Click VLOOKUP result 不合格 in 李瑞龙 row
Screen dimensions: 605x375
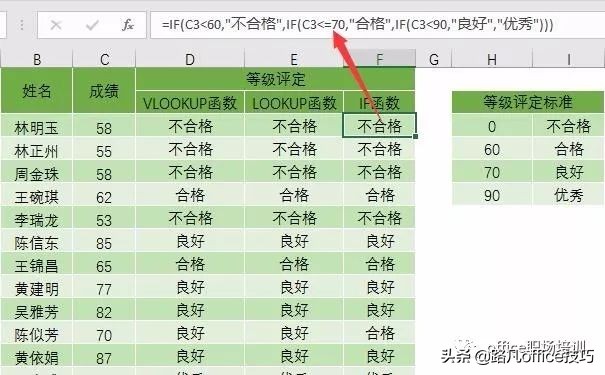click(x=190, y=218)
